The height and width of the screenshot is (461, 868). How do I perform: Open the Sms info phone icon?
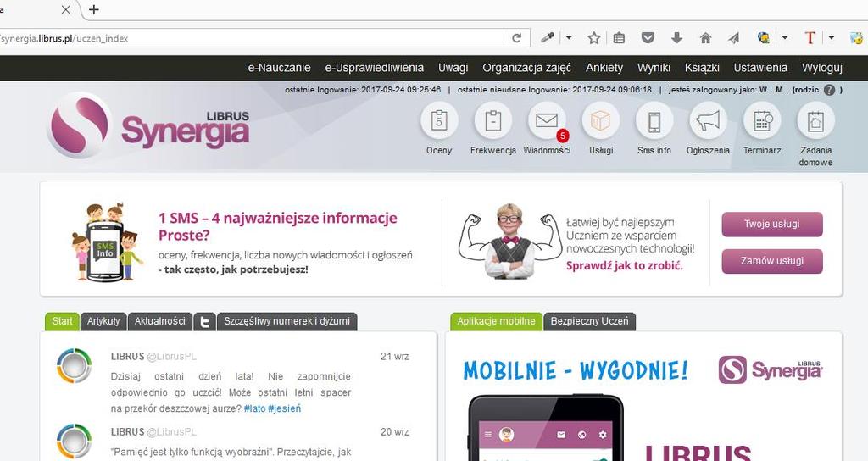pyautogui.click(x=654, y=120)
